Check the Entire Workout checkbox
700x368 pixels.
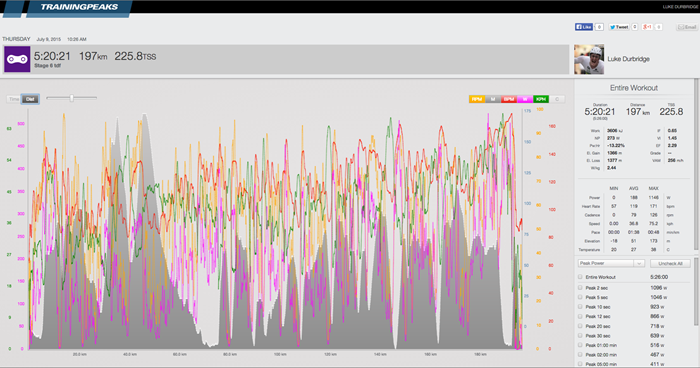580,277
